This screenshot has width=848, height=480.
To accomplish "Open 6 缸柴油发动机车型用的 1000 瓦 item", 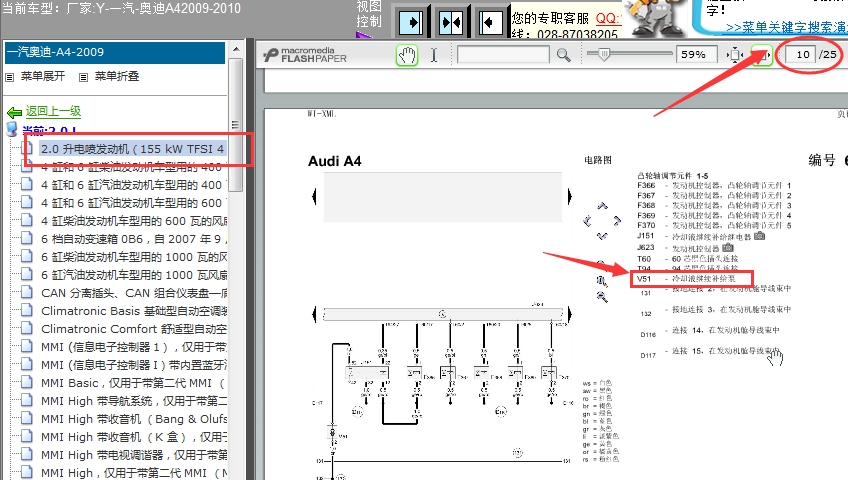I will [134, 257].
